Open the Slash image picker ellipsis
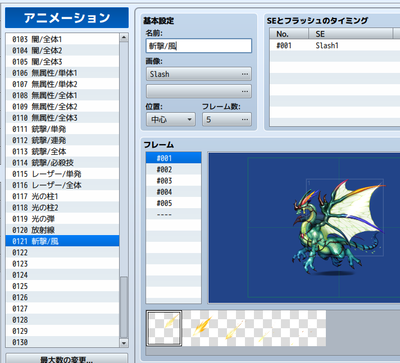The width and height of the screenshot is (400, 363). tap(245, 74)
